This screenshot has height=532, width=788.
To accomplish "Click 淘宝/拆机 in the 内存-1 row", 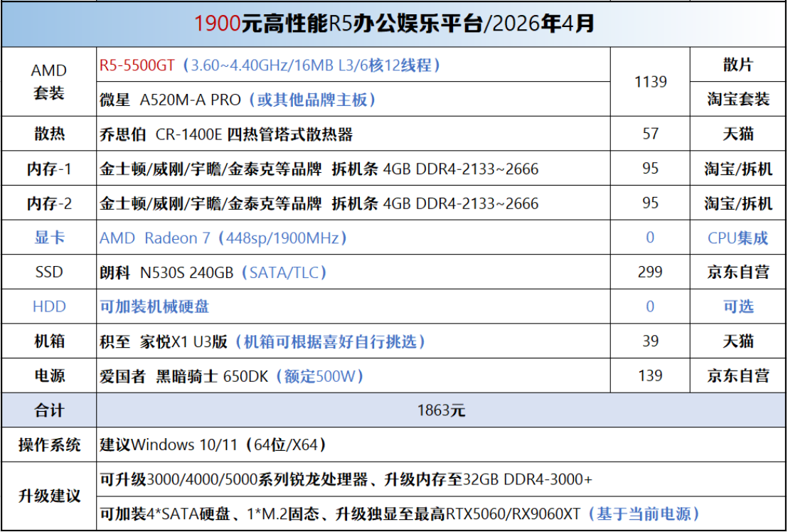I will pos(738,169).
